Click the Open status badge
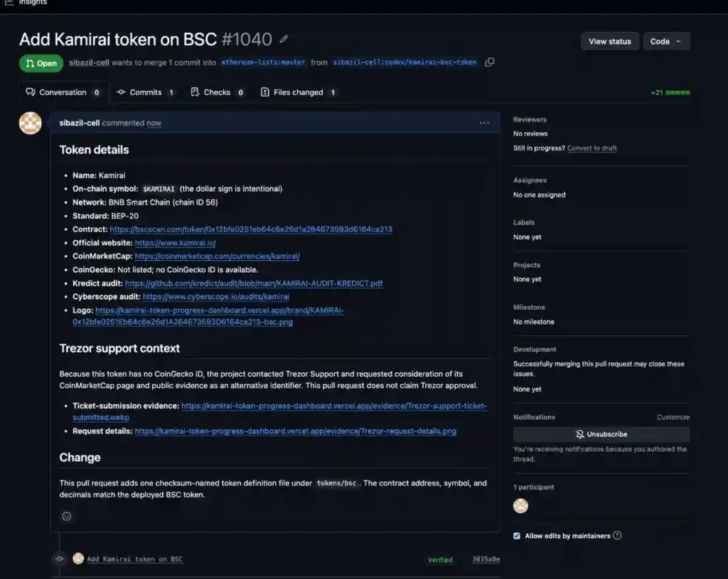Viewport: 728px width, 579px height. tap(41, 63)
